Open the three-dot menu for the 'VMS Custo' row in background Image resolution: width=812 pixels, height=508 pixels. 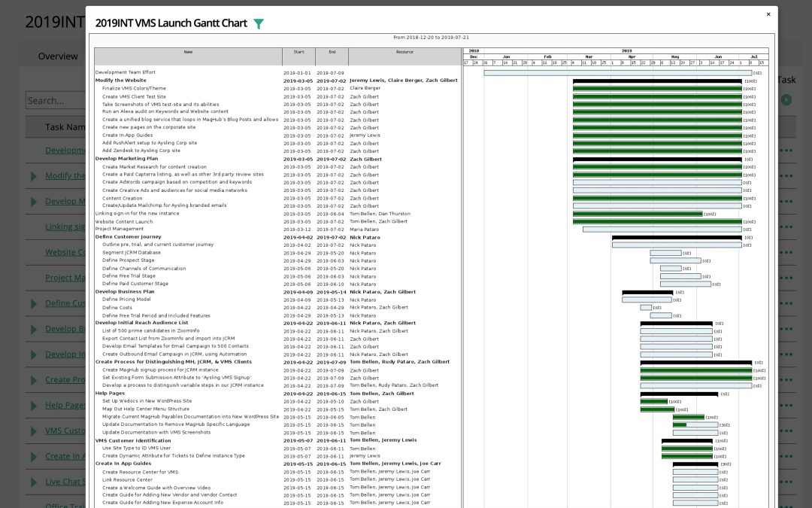(x=786, y=430)
